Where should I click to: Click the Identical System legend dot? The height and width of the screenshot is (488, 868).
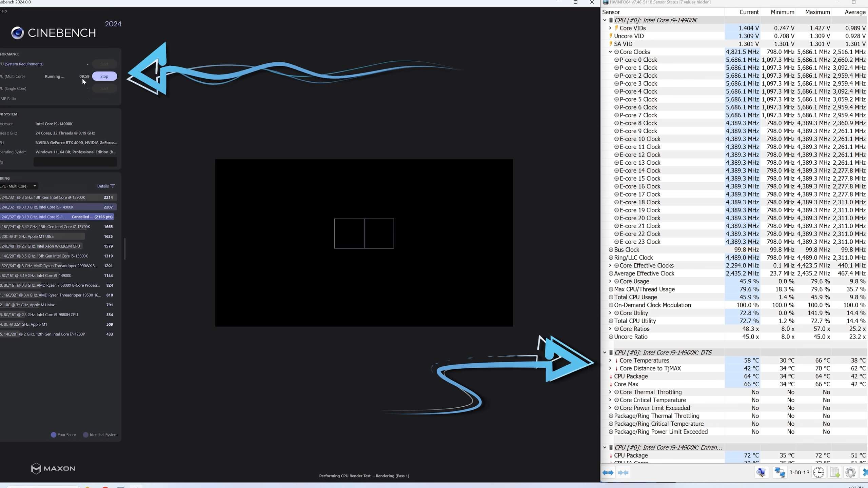pyautogui.click(x=86, y=435)
